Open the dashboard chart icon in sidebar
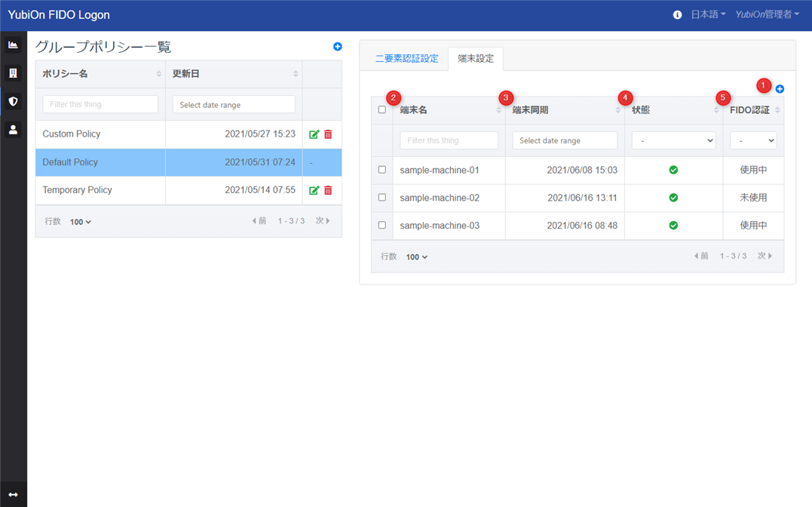This screenshot has width=812, height=507. tap(13, 45)
